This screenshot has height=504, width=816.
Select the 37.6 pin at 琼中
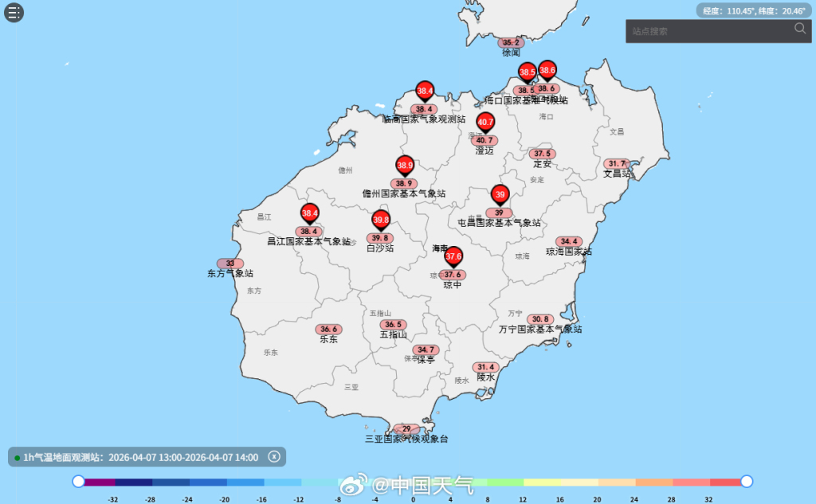click(x=453, y=257)
